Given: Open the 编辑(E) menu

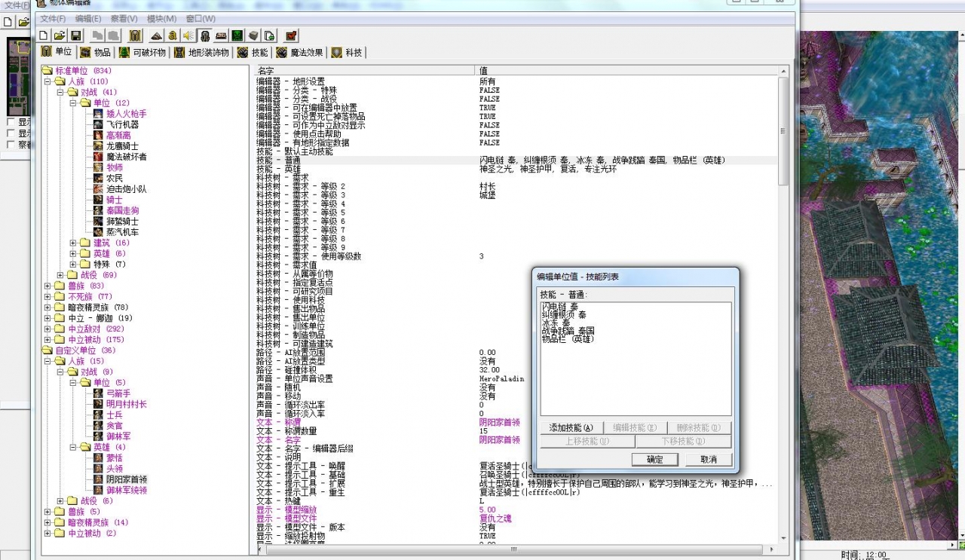Looking at the screenshot, I should [87, 19].
